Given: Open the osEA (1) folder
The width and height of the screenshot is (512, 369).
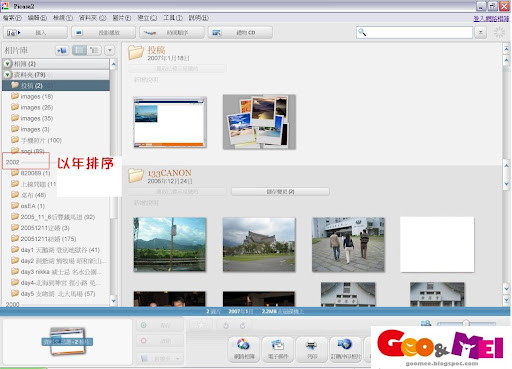Looking at the screenshot, I should pyautogui.click(x=28, y=206).
